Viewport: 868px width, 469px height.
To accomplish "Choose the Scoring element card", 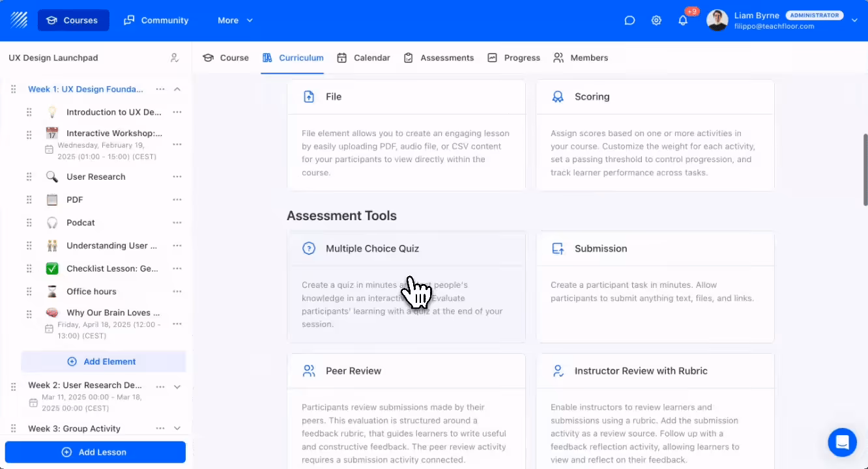I will pyautogui.click(x=655, y=135).
